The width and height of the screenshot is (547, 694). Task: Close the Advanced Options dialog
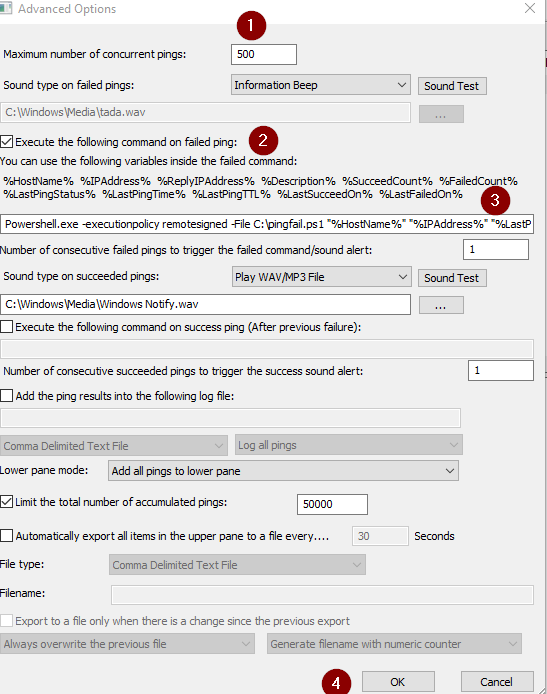click(x=530, y=8)
